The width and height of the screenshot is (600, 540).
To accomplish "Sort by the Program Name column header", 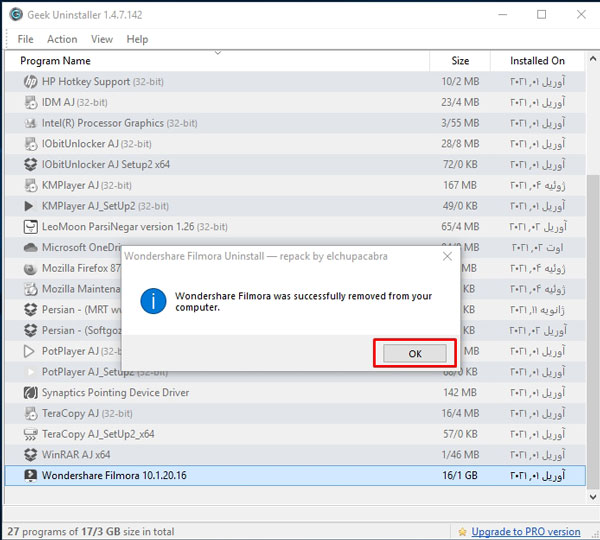I will point(217,61).
